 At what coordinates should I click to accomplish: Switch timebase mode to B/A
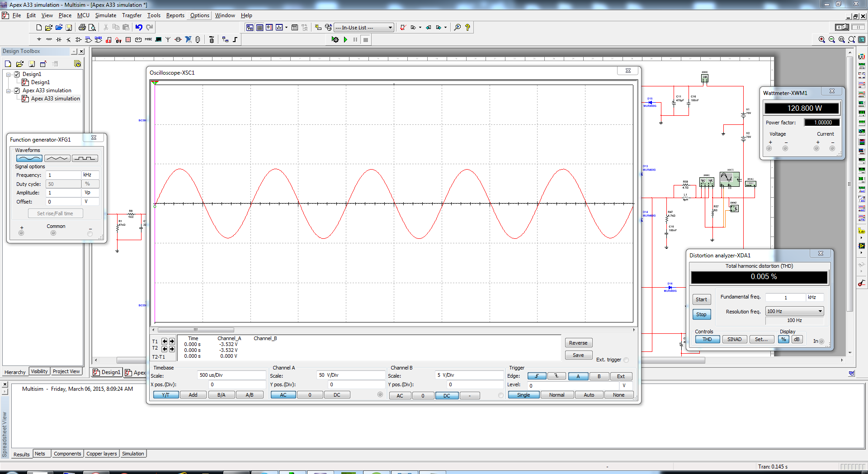tap(221, 395)
